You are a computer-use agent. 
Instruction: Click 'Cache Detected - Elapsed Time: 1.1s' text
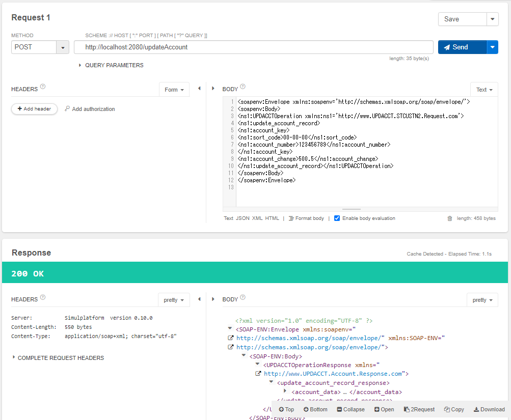[x=449, y=254]
